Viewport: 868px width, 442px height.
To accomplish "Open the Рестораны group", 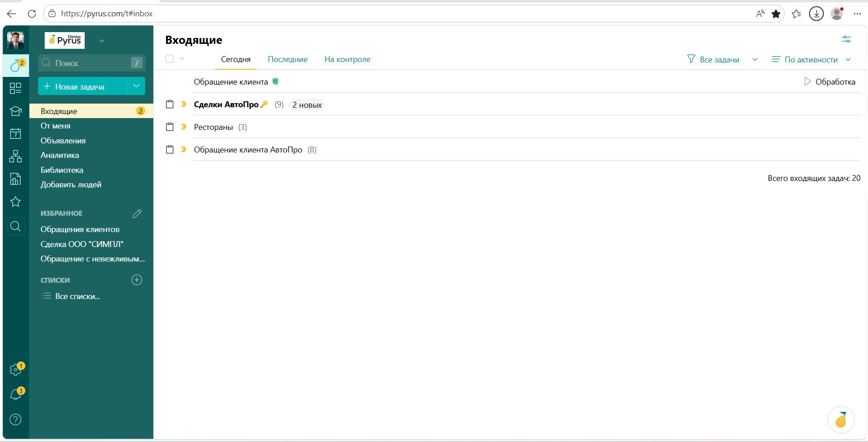I will 213,127.
